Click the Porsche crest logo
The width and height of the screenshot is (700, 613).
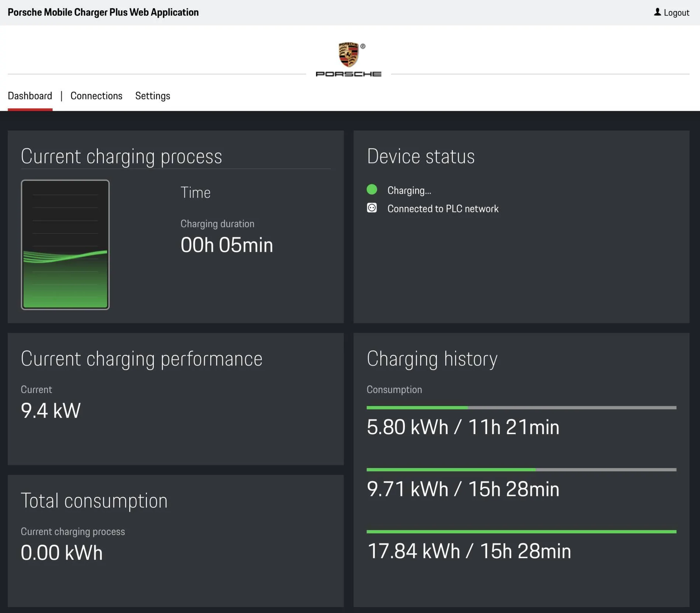349,54
